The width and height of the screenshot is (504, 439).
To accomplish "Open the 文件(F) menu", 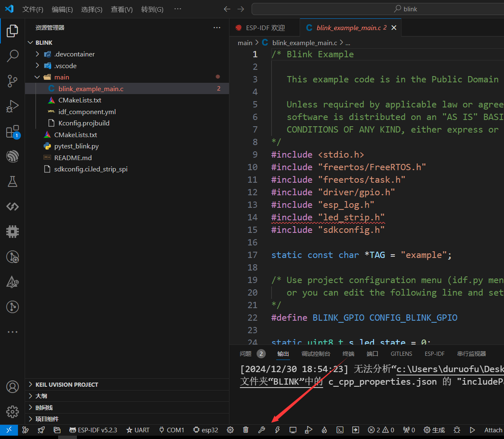I will [x=33, y=9].
